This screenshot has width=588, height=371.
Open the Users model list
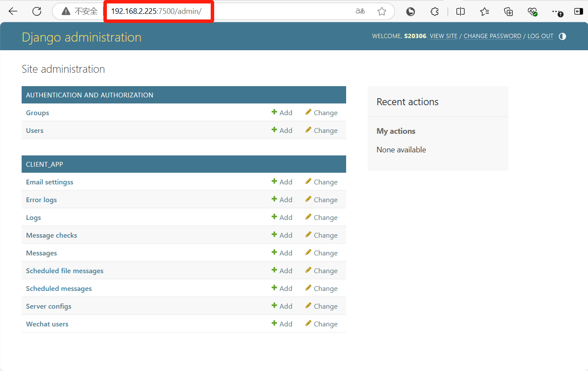[35, 130]
